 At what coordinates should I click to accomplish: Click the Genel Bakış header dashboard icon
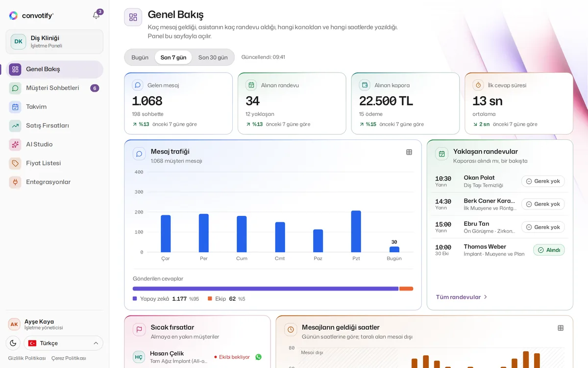[x=133, y=17]
